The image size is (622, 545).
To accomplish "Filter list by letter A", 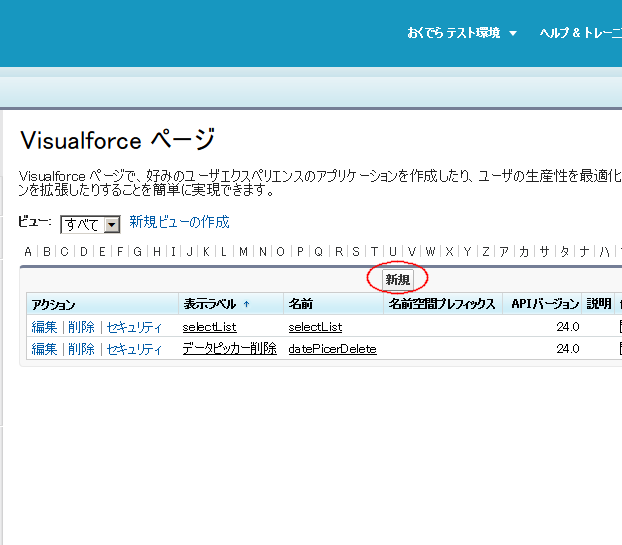I will tap(28, 252).
